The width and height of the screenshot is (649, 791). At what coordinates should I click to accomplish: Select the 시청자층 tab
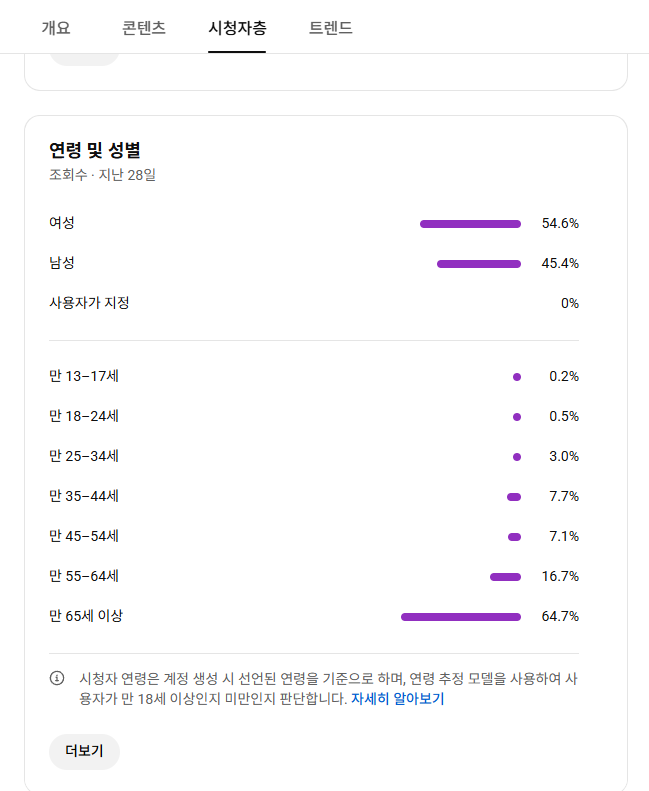click(x=237, y=28)
